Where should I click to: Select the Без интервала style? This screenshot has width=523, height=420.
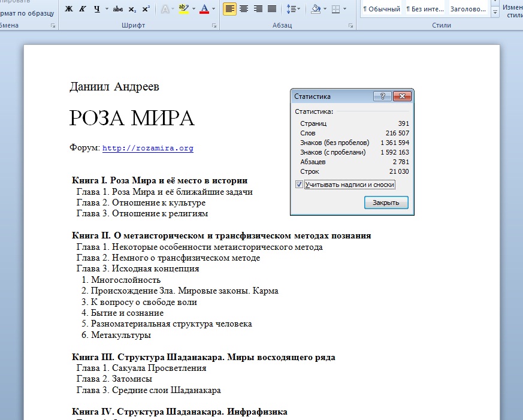425,9
